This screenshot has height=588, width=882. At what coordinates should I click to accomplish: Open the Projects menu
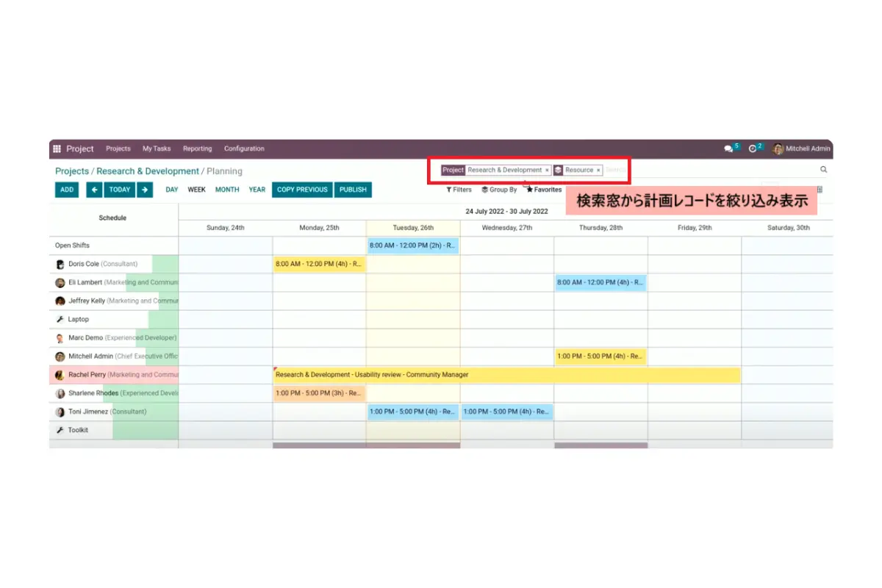coord(118,148)
